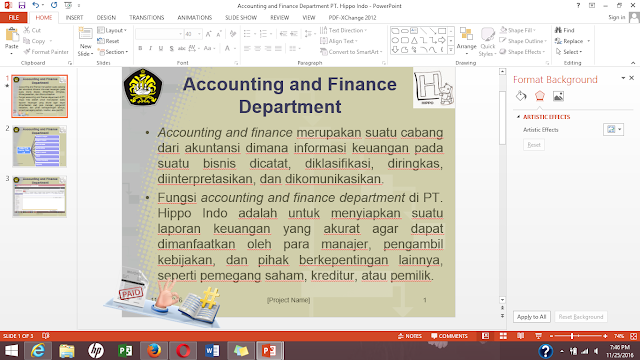Viewport: 640px width, 360px height.
Task: Click the Save icon in quick access toolbar
Action: point(22,5)
